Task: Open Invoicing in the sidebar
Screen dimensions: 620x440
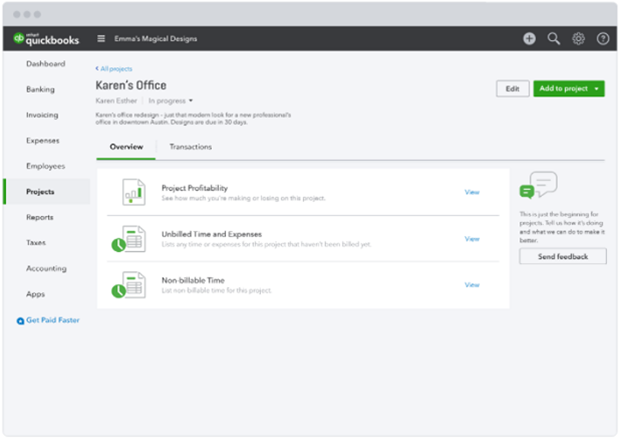Action: [x=42, y=115]
